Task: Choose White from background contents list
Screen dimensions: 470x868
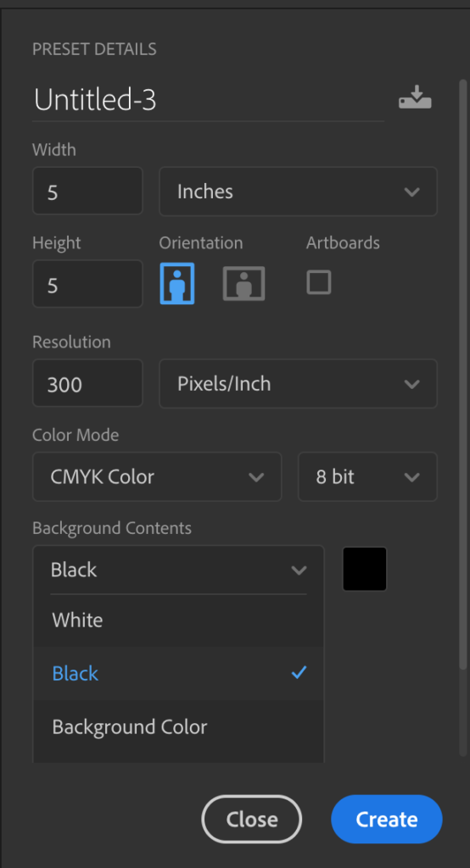Action: [178, 620]
